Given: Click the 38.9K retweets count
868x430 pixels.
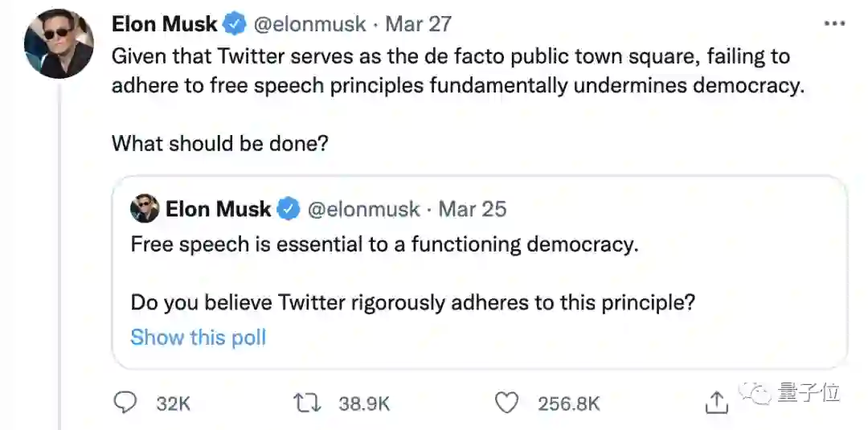Looking at the screenshot, I should (x=364, y=403).
